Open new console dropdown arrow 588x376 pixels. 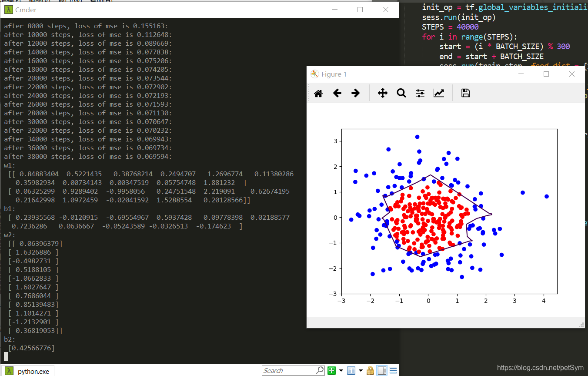click(341, 371)
